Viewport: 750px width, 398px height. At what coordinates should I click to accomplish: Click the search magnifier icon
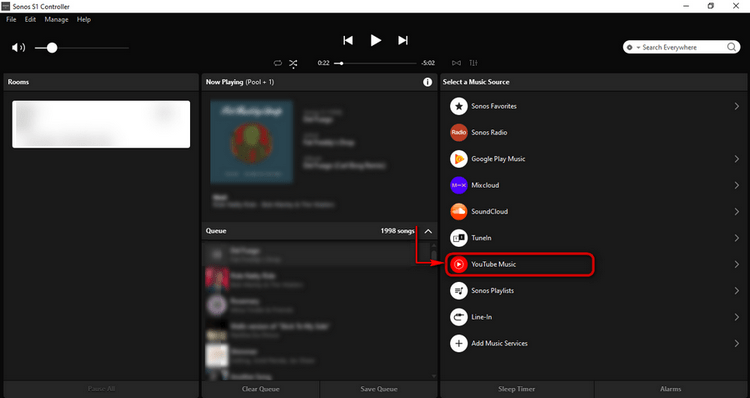731,47
